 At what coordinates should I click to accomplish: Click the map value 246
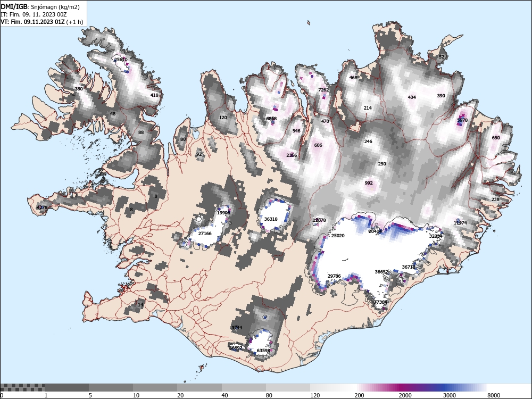pos(368,142)
